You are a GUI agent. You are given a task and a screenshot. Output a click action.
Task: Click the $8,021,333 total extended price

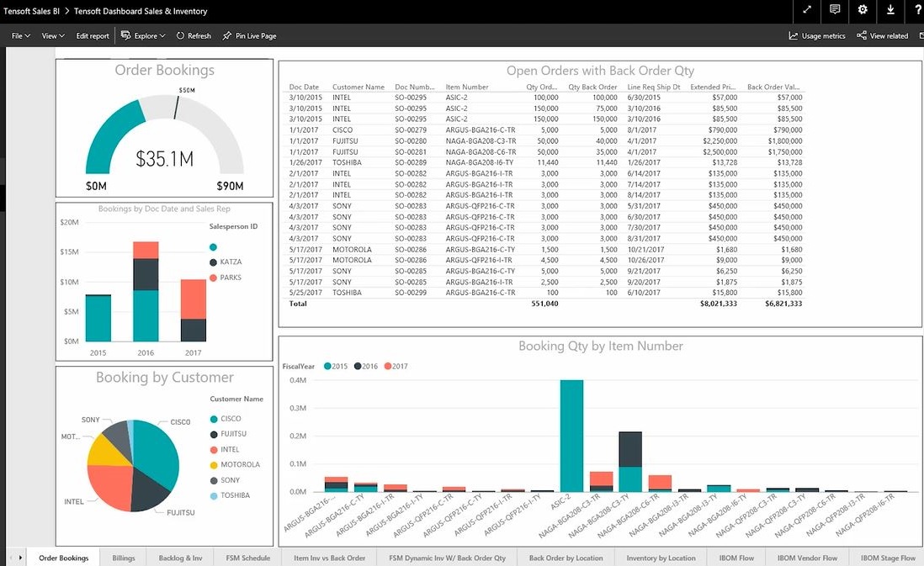click(719, 304)
